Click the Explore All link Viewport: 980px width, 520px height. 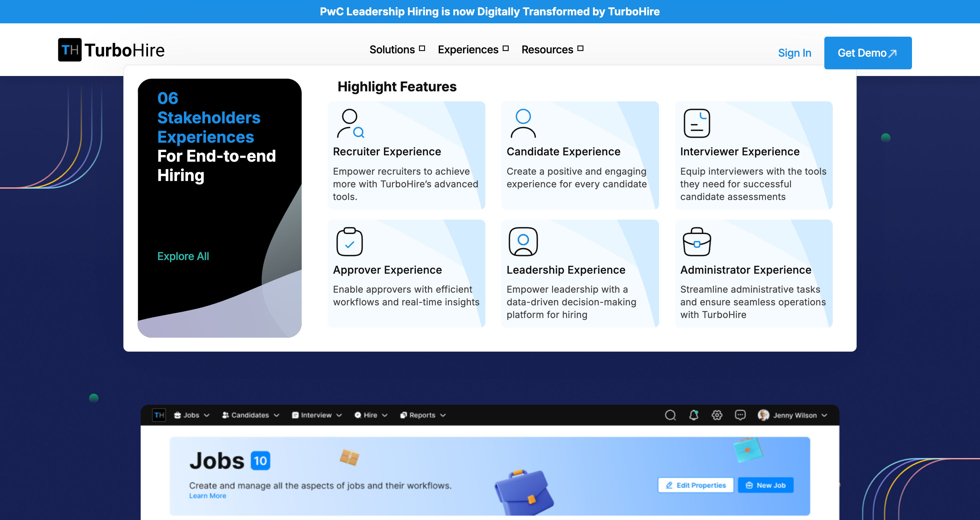click(183, 256)
